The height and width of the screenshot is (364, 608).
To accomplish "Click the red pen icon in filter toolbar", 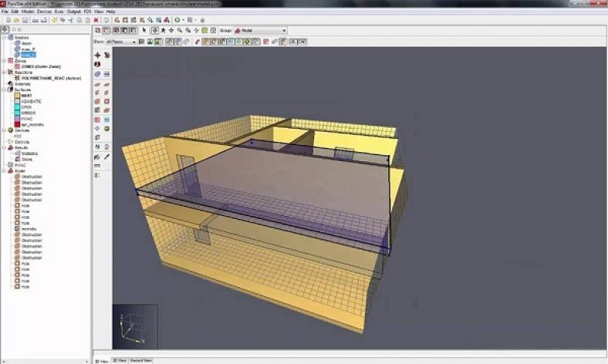I will pos(198,42).
